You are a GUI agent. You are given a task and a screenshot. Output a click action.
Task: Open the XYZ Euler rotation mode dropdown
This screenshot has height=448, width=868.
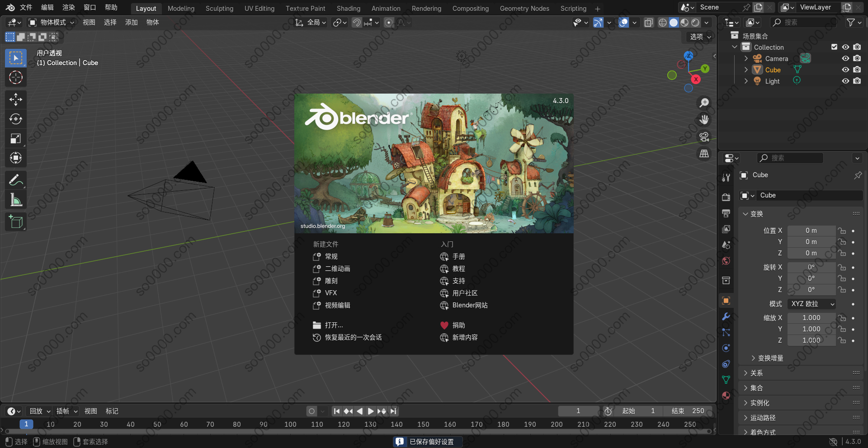[x=811, y=304]
